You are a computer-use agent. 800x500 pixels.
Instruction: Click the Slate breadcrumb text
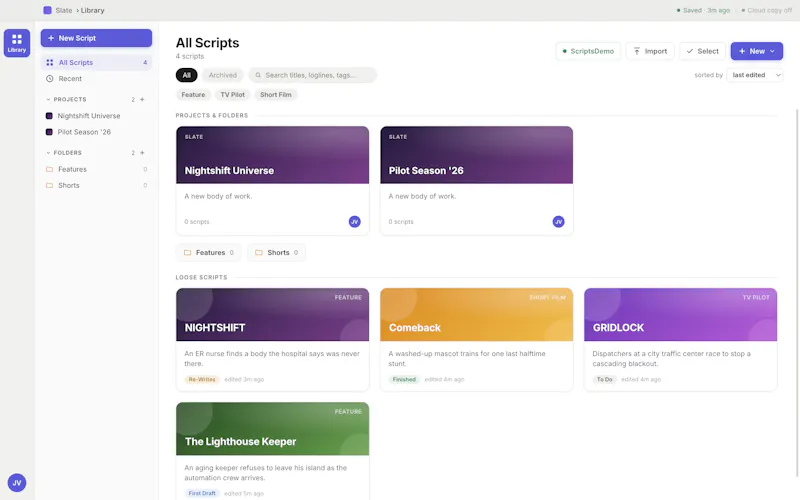[64, 10]
